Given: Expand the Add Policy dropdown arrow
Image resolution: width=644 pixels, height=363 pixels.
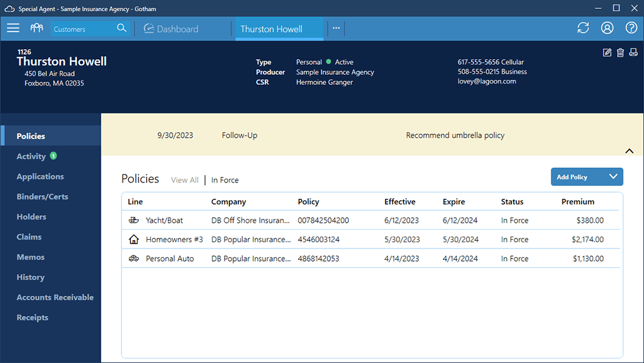Looking at the screenshot, I should tap(613, 177).
